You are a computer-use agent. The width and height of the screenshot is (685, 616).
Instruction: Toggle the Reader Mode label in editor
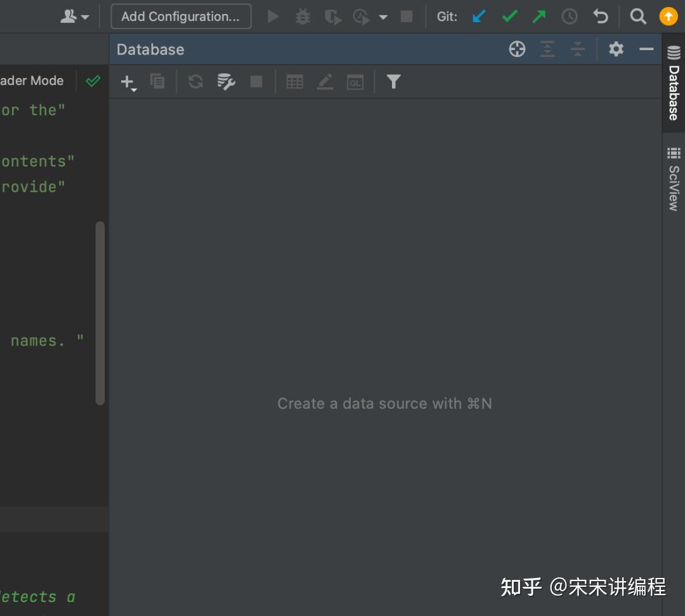point(32,80)
